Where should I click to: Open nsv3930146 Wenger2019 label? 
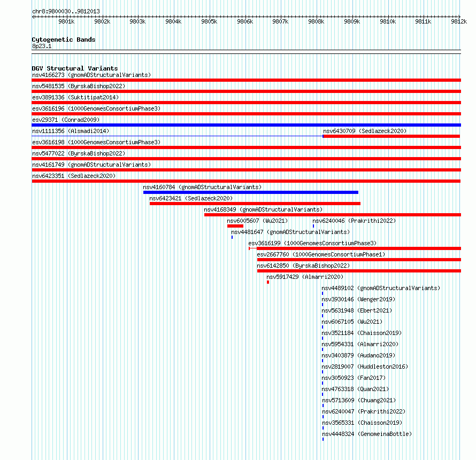358,299
